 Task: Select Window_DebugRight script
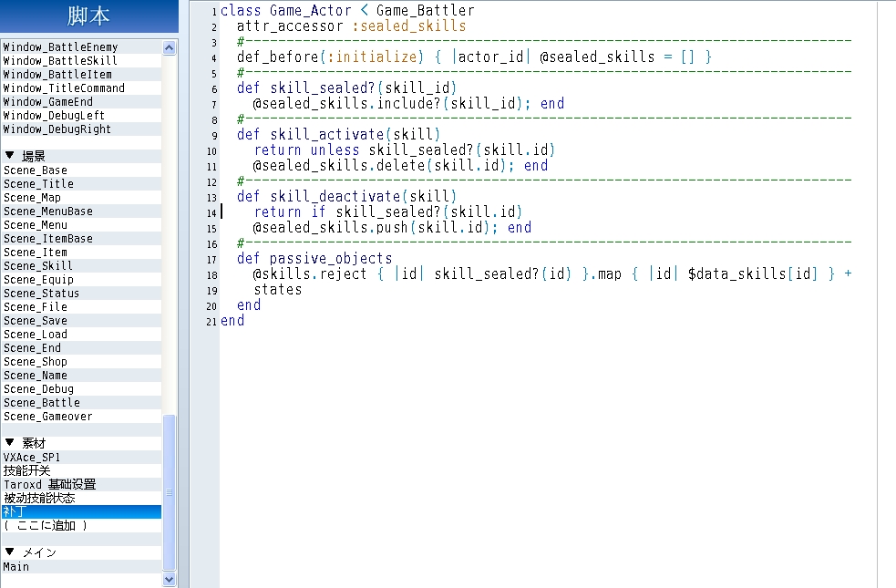coord(82,129)
